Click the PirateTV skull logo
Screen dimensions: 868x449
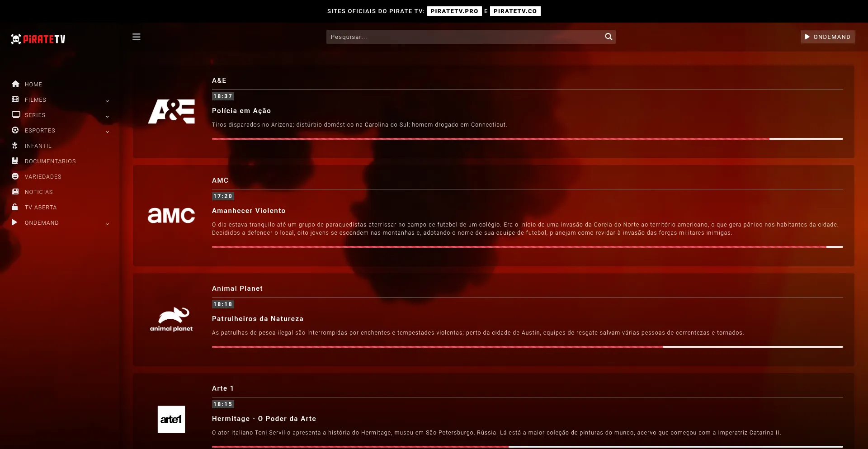point(38,39)
